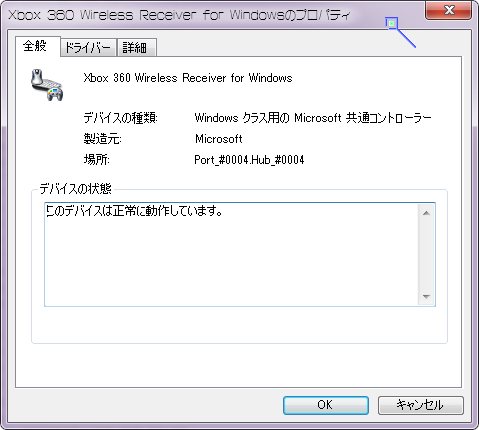Click the 場所 value Port_#0004.Hub_#0004
This screenshot has width=479, height=430.
point(249,160)
